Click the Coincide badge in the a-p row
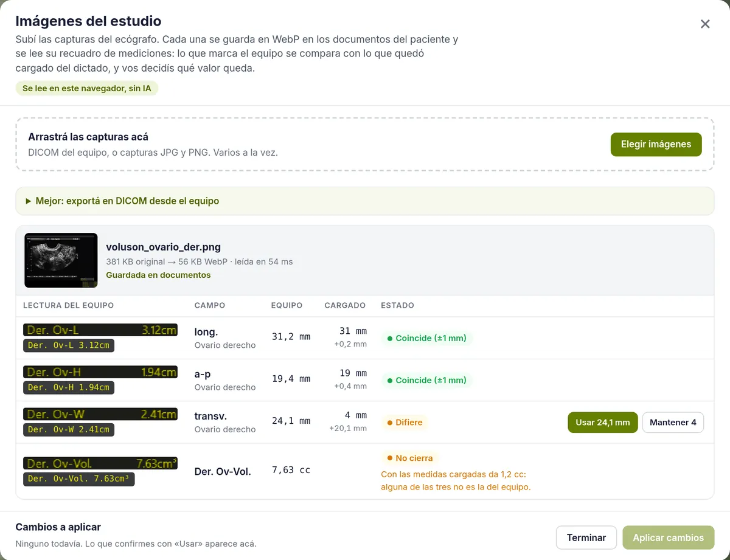Screen dimensions: 730x560 426,380
